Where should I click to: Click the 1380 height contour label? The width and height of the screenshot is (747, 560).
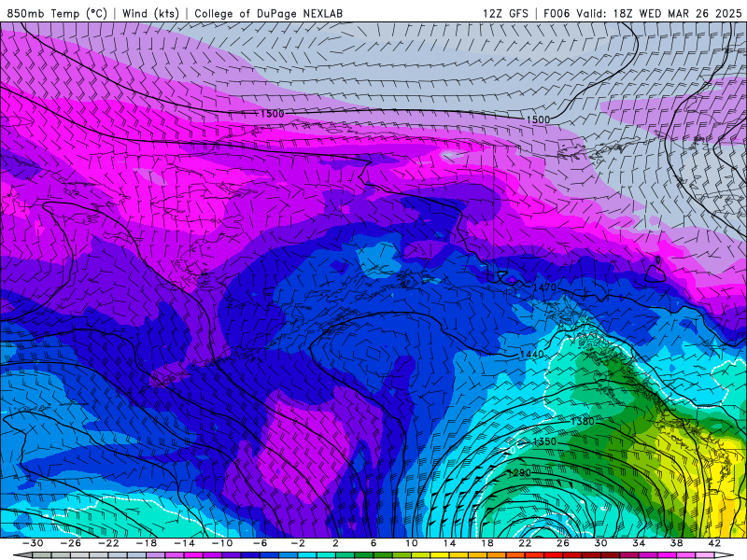[582, 421]
